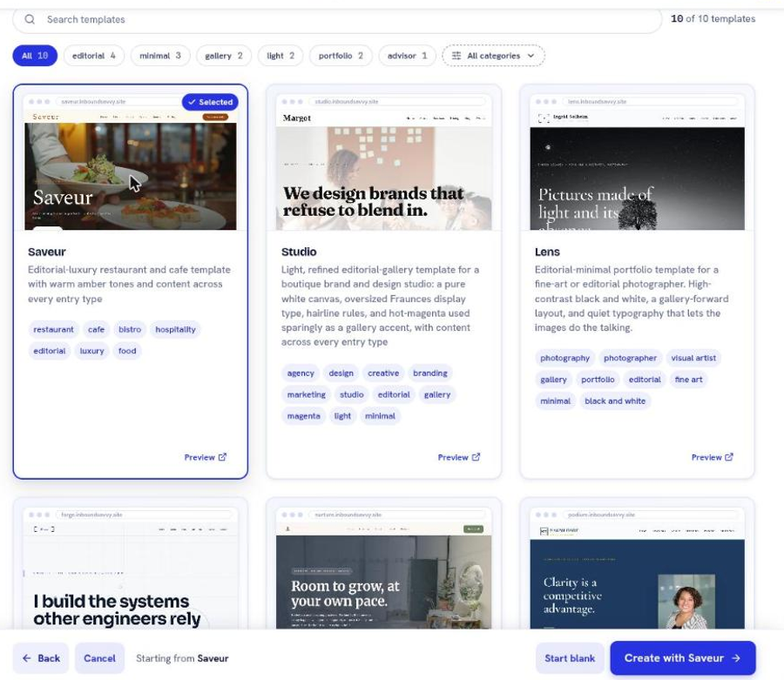Click the 'restaurant' tag on Saveur card
The image size is (784, 680).
53,329
